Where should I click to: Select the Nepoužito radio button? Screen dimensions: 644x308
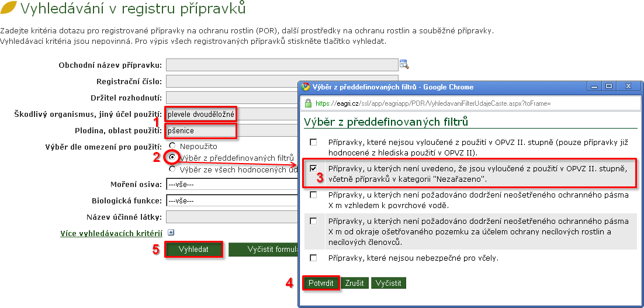point(172,146)
